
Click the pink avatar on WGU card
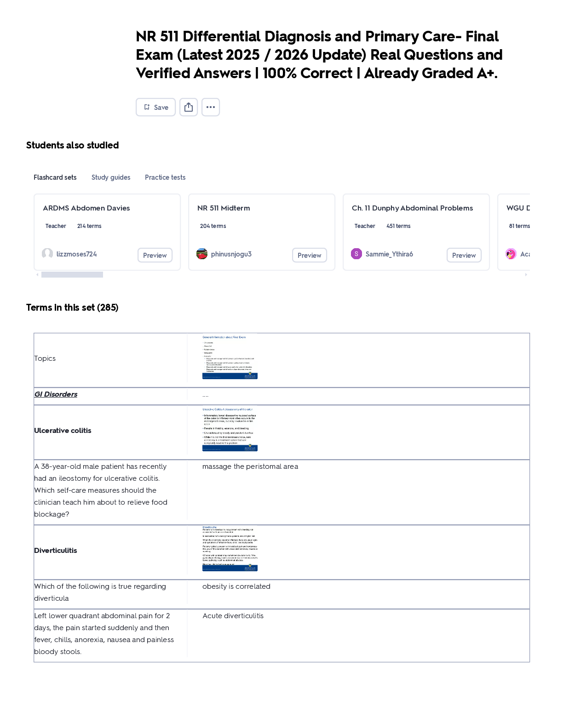click(x=511, y=254)
